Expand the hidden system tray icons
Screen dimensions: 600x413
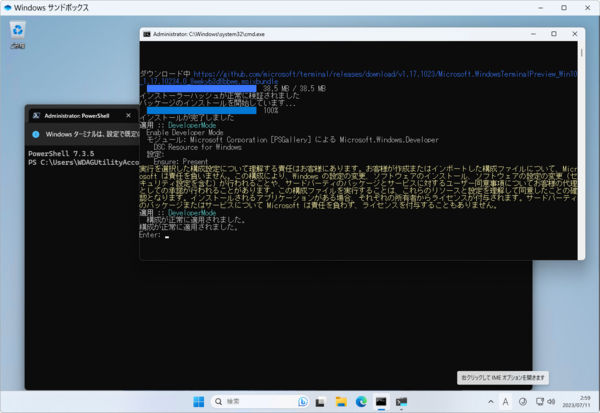pos(491,402)
